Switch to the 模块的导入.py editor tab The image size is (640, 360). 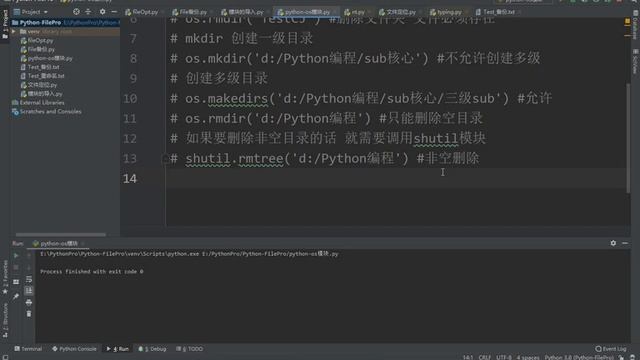(243, 12)
